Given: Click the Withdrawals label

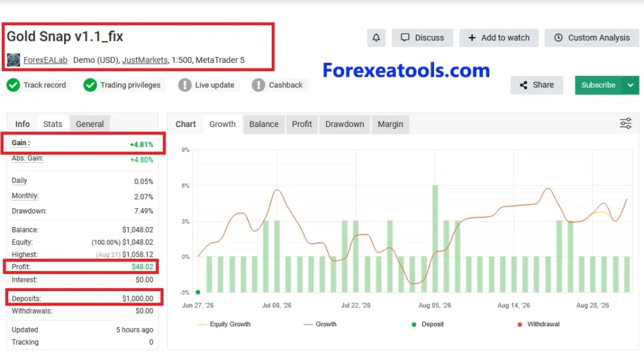Looking at the screenshot, I should [x=31, y=311].
